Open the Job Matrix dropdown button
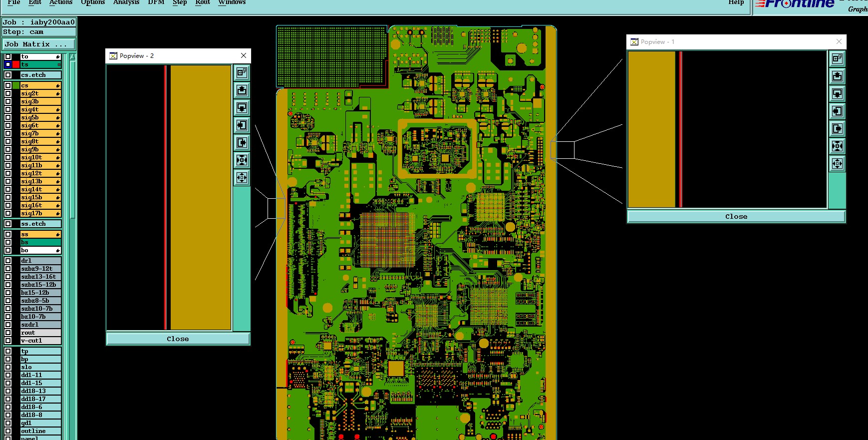This screenshot has width=868, height=440. click(x=39, y=44)
